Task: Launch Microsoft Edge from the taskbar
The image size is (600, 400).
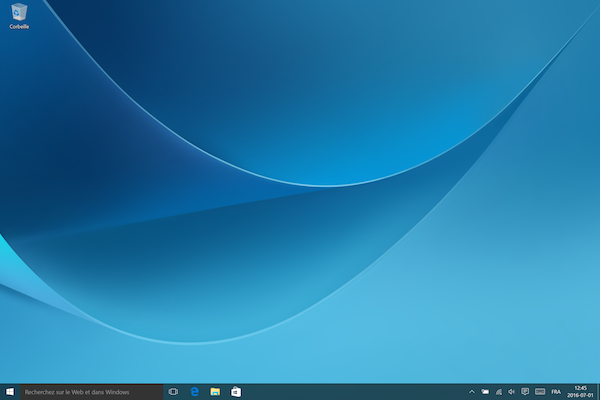Action: (194, 392)
